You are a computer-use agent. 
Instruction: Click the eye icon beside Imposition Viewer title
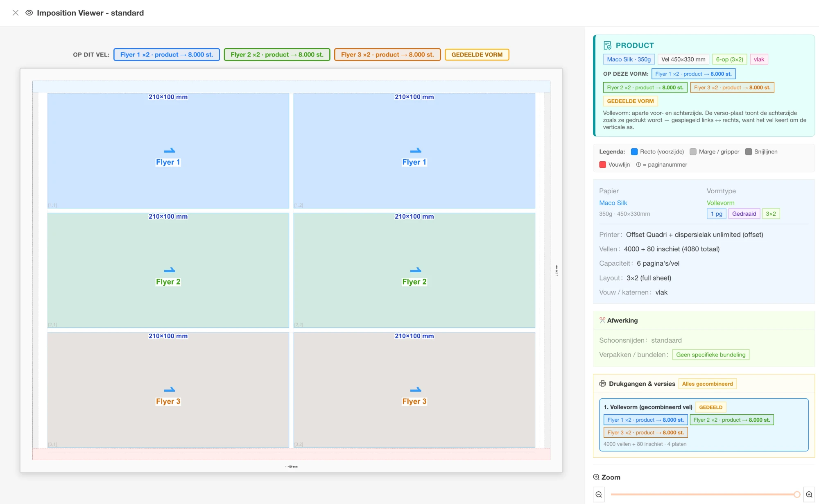[x=29, y=13]
